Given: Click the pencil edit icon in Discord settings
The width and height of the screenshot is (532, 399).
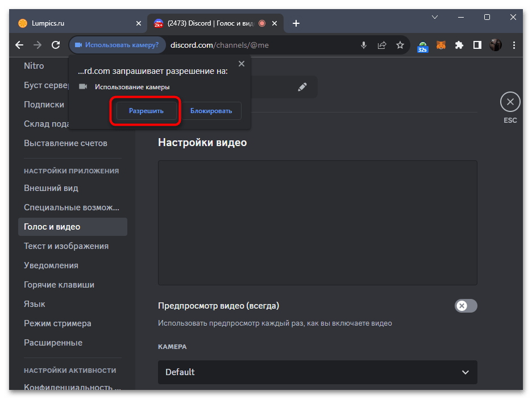Looking at the screenshot, I should (302, 87).
